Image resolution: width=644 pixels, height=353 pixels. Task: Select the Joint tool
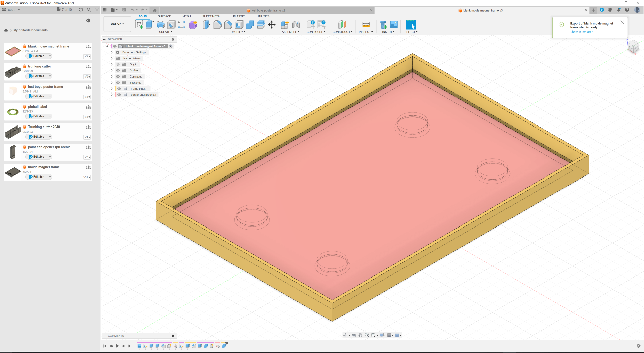click(296, 24)
